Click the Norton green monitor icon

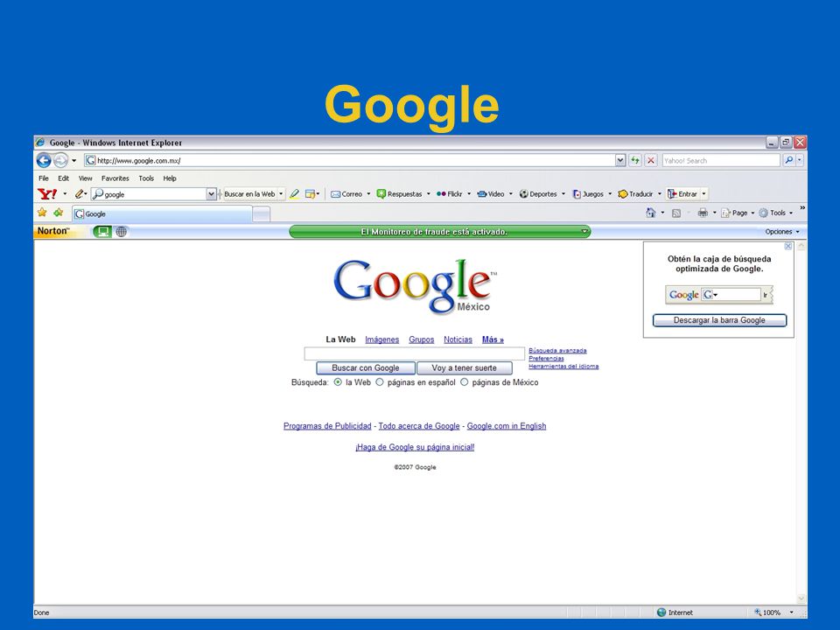click(102, 231)
